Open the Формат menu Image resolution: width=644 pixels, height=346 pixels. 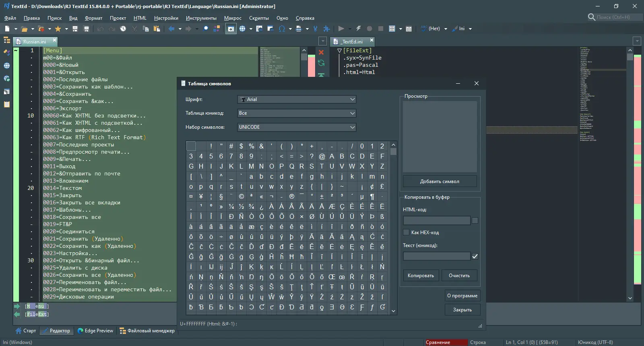click(x=93, y=18)
